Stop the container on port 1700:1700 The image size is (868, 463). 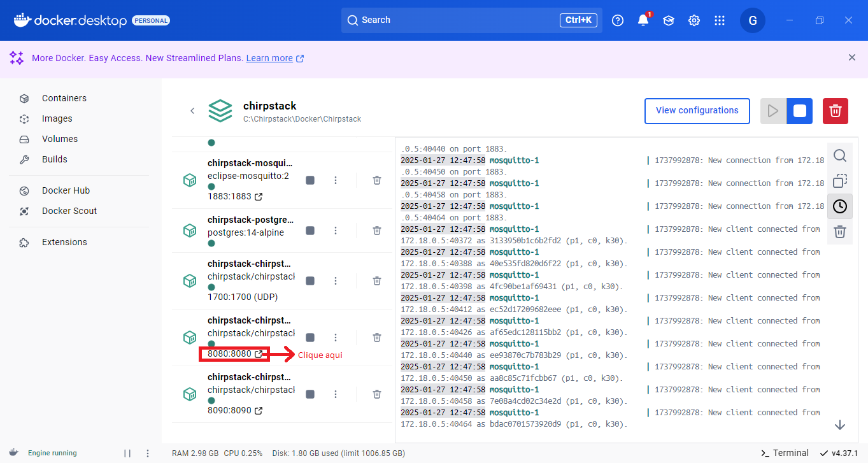[310, 281]
